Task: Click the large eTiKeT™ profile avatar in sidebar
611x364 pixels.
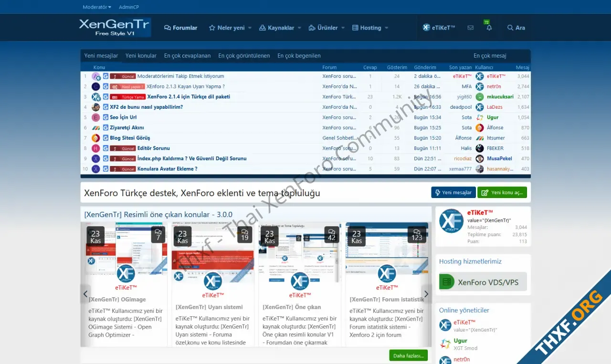Action: 452,221
